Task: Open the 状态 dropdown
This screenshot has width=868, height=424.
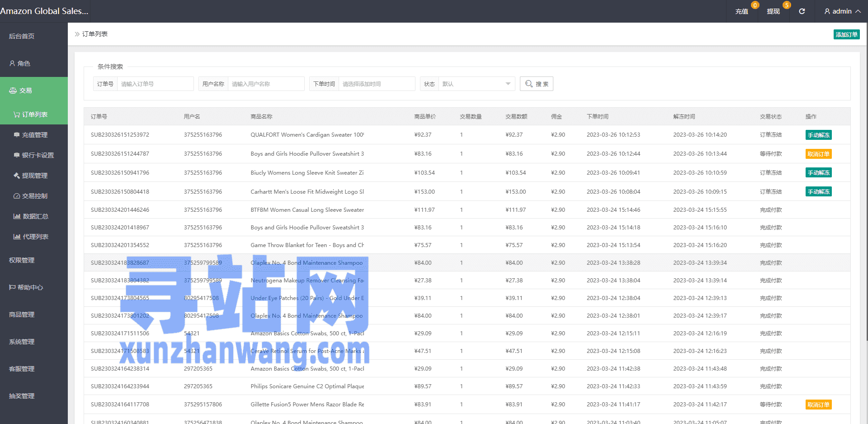Action: tap(476, 84)
